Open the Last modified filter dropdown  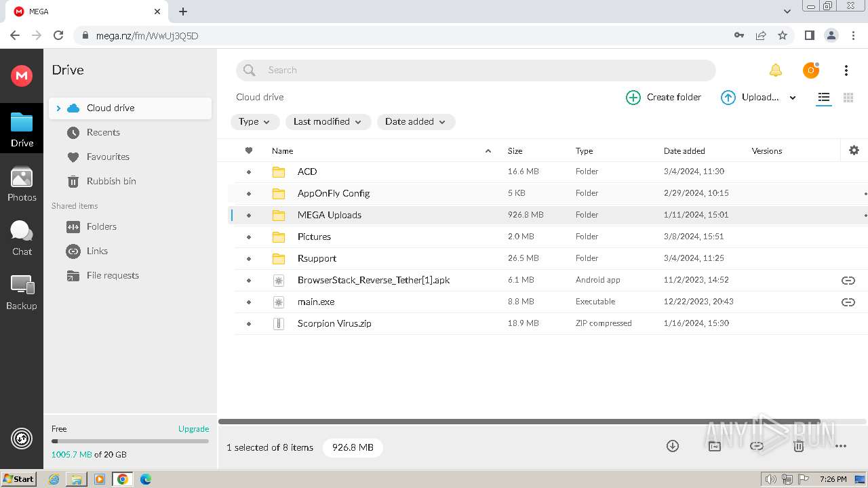(x=328, y=122)
